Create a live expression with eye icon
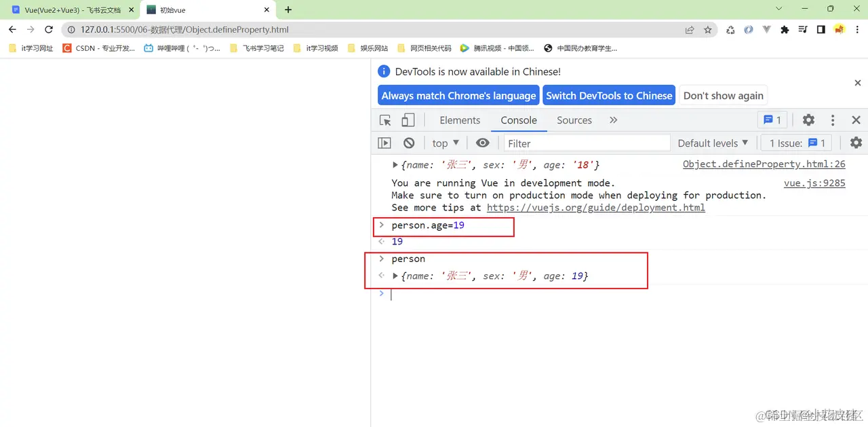The height and width of the screenshot is (427, 868). click(x=482, y=143)
